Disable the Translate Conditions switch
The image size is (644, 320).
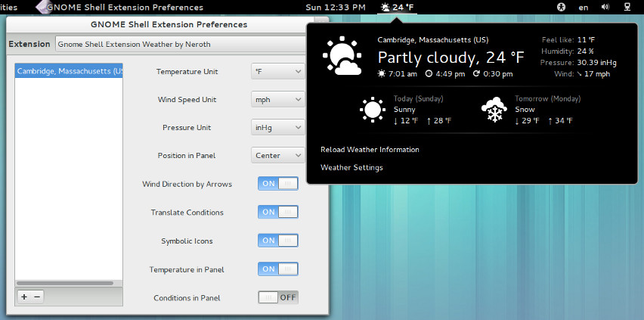[278, 213]
